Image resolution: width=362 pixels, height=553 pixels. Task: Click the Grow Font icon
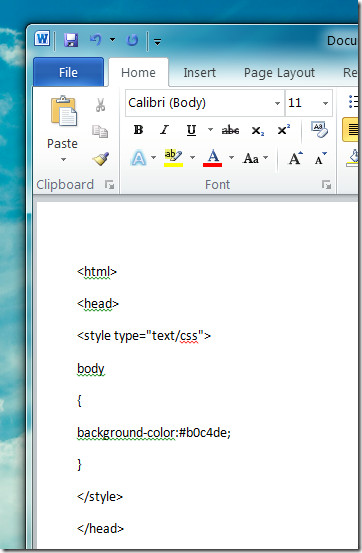[x=295, y=158]
